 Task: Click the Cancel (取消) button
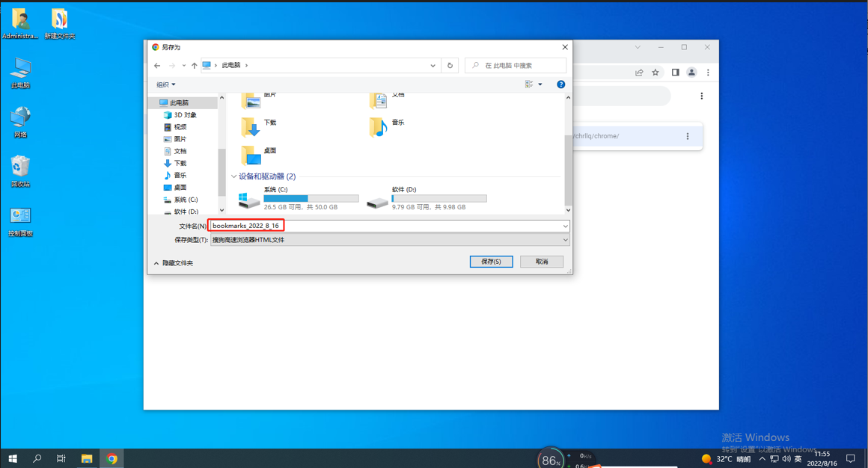pos(541,262)
